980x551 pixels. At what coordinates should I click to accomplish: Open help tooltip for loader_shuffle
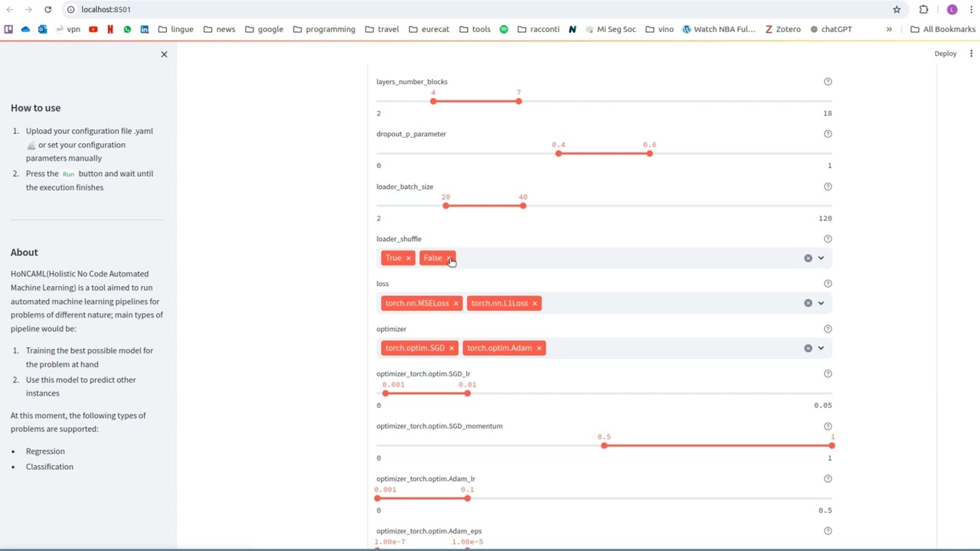pos(828,239)
